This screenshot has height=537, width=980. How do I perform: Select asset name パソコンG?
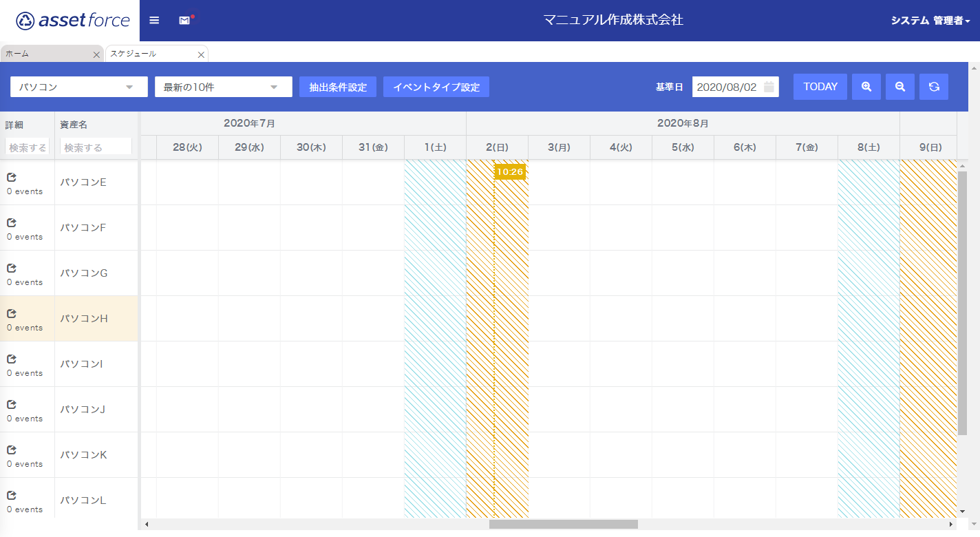click(84, 273)
